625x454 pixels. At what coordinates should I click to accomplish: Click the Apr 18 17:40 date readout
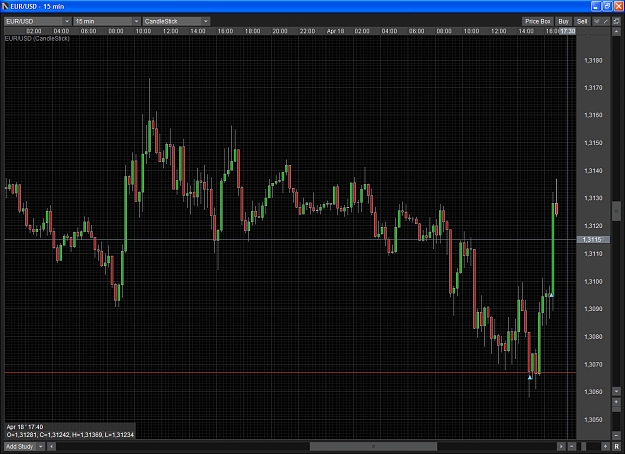tap(25, 427)
